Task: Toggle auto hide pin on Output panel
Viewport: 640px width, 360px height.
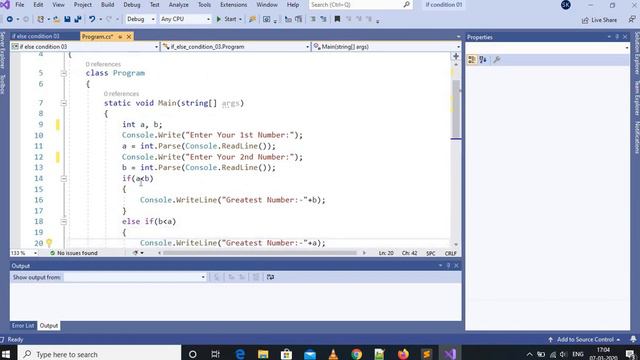Action: (448, 266)
